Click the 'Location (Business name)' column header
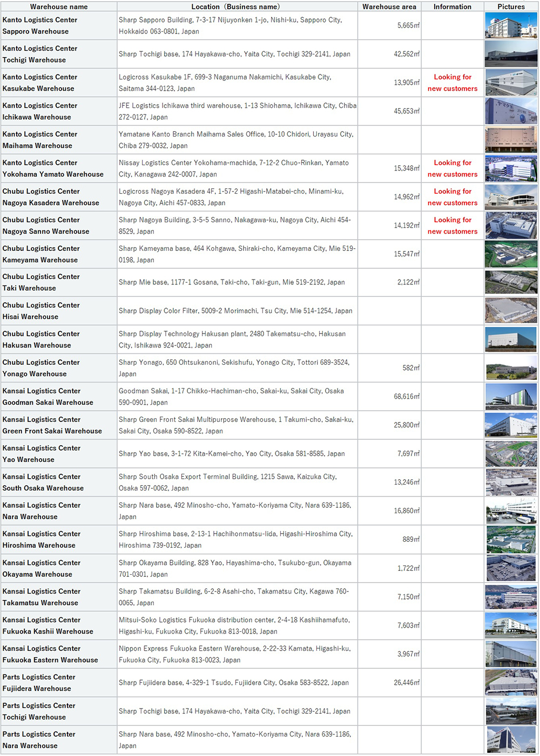The image size is (540, 756). (237, 6)
